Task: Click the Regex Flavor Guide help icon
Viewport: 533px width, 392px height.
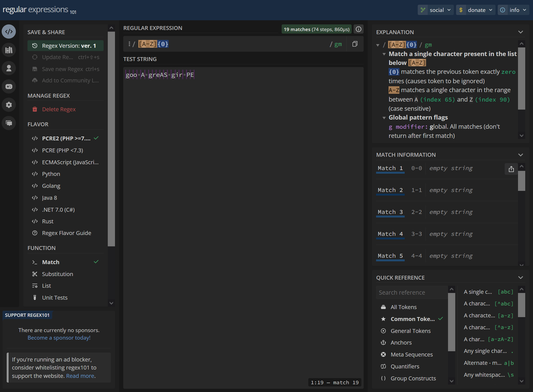Action: (35, 233)
